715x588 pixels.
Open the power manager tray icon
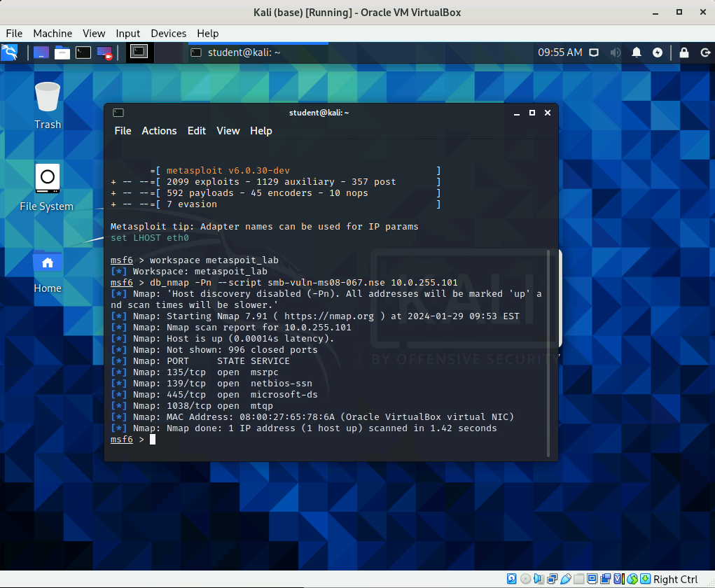tap(657, 52)
